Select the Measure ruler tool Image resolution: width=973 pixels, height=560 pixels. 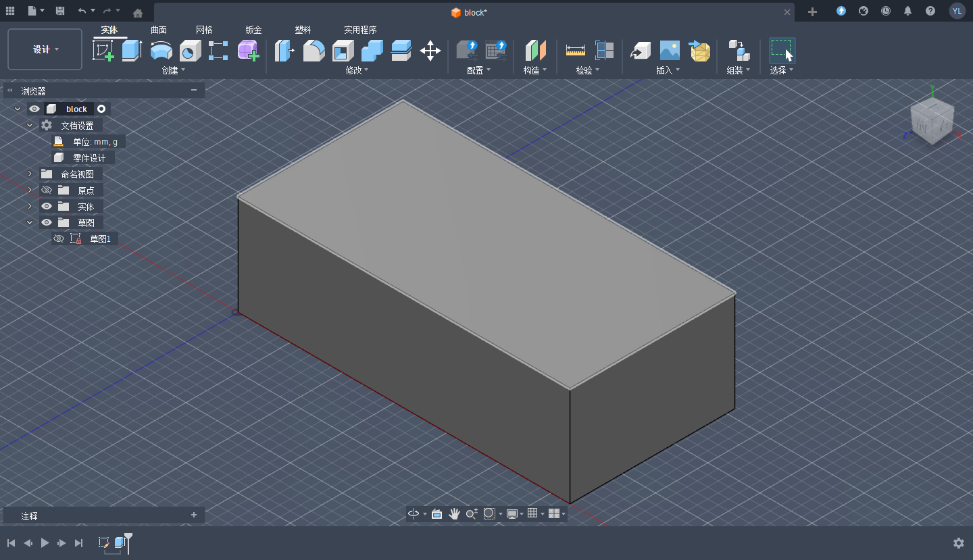point(576,51)
